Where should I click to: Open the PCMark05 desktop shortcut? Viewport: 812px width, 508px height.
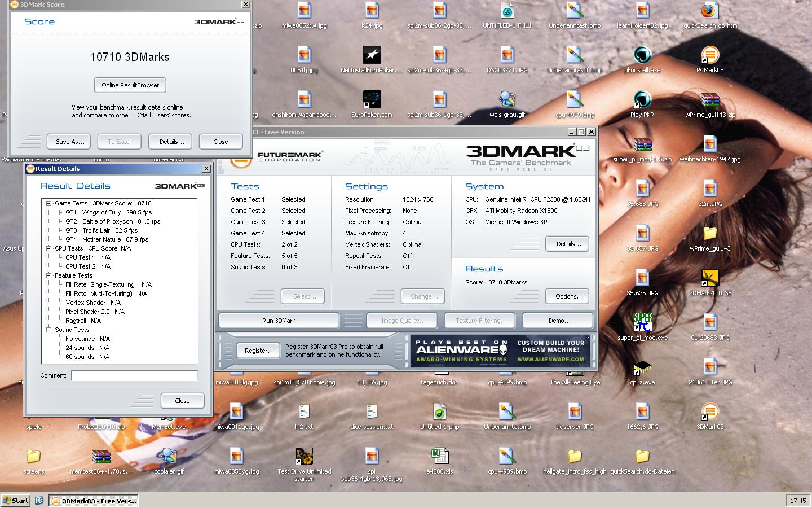point(710,59)
